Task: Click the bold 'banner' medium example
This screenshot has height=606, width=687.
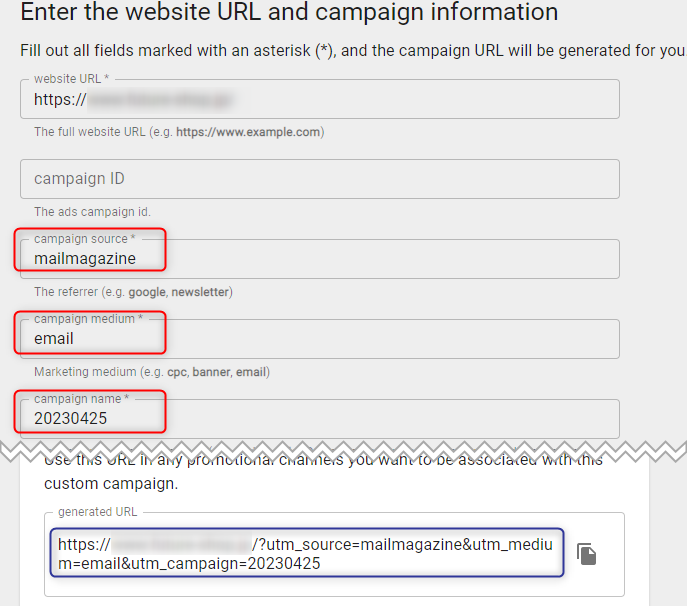Action: [211, 372]
